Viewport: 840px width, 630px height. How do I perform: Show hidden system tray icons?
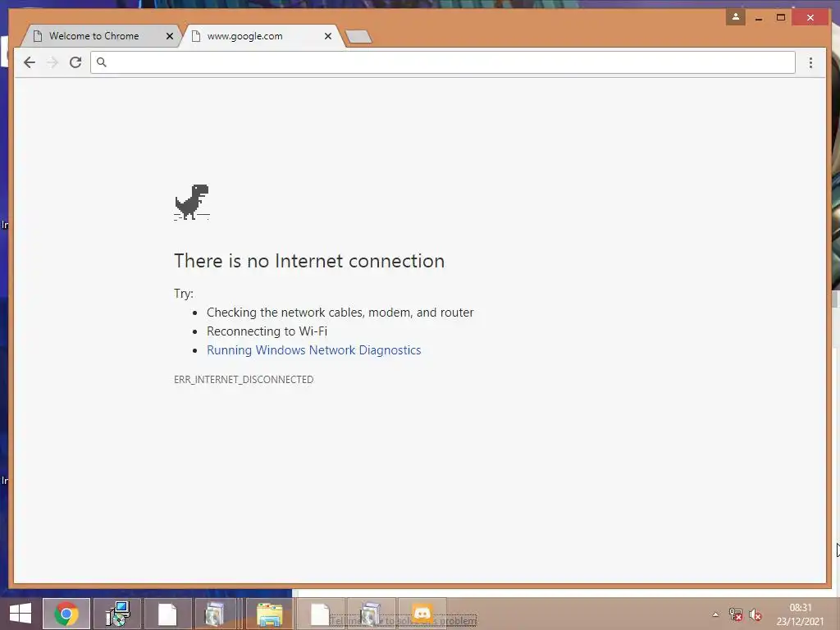[x=715, y=614]
